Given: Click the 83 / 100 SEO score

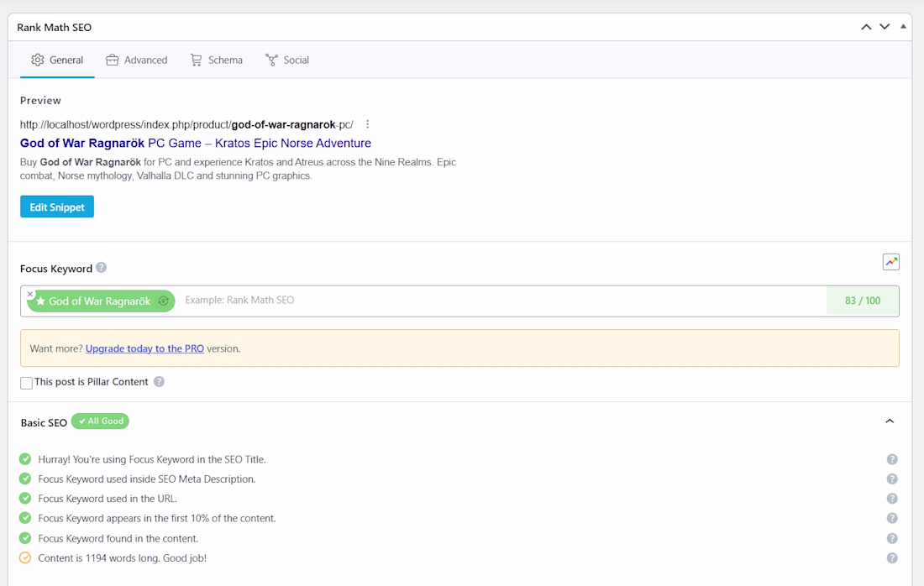Looking at the screenshot, I should (863, 301).
